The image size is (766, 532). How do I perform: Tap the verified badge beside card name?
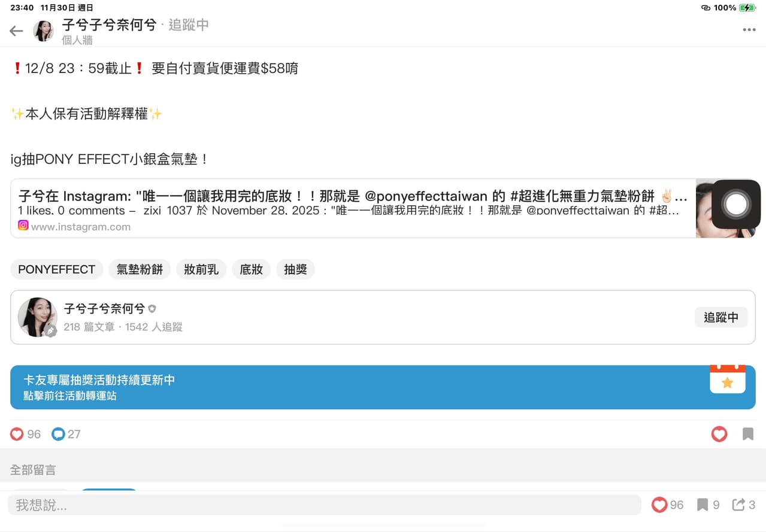pos(152,309)
